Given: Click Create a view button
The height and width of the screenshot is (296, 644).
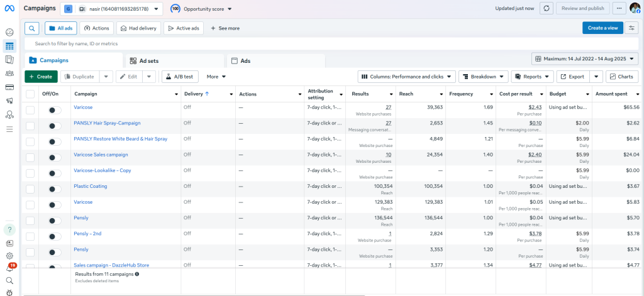Looking at the screenshot, I should coord(602,28).
